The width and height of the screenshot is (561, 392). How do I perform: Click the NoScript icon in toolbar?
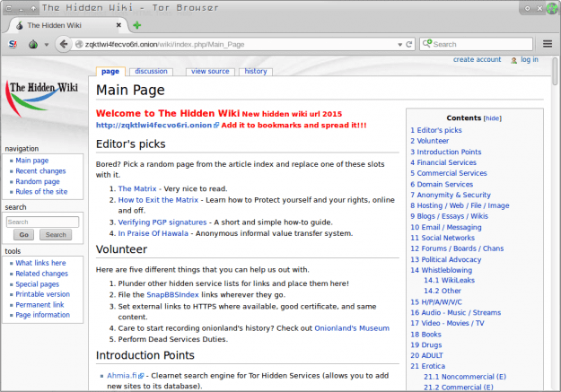13,43
